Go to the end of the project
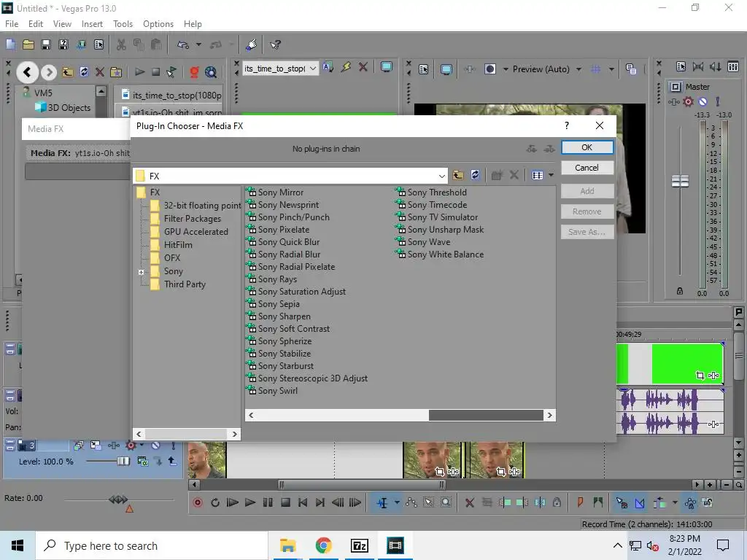 tap(320, 502)
